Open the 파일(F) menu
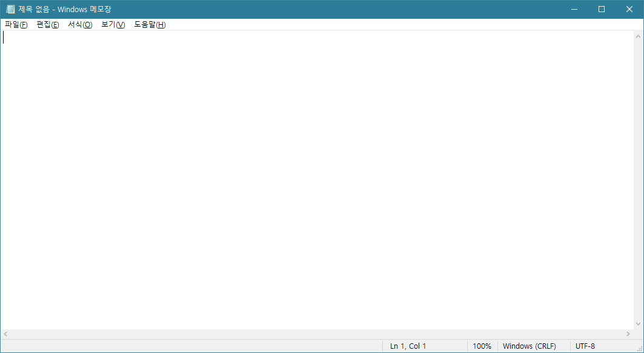Screen dimensions: 644x353 (x=16, y=25)
